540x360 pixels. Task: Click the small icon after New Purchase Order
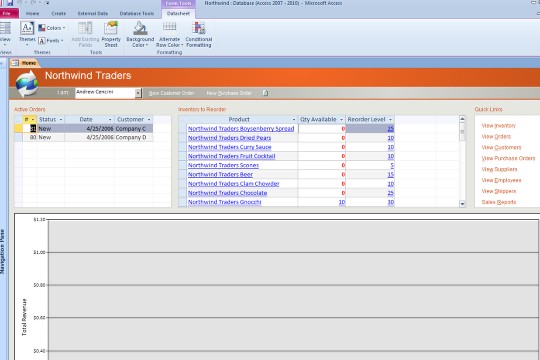pos(265,93)
